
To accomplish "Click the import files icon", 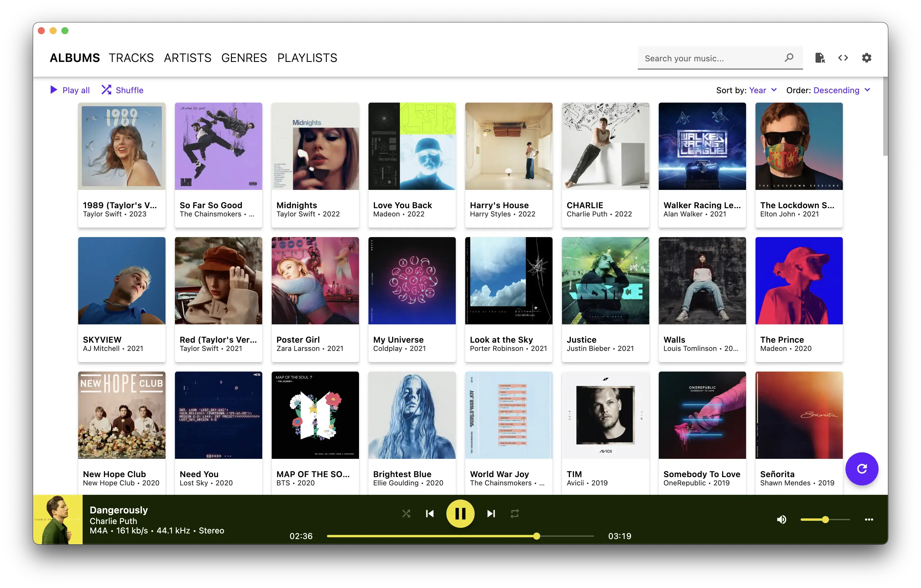I will click(x=820, y=58).
